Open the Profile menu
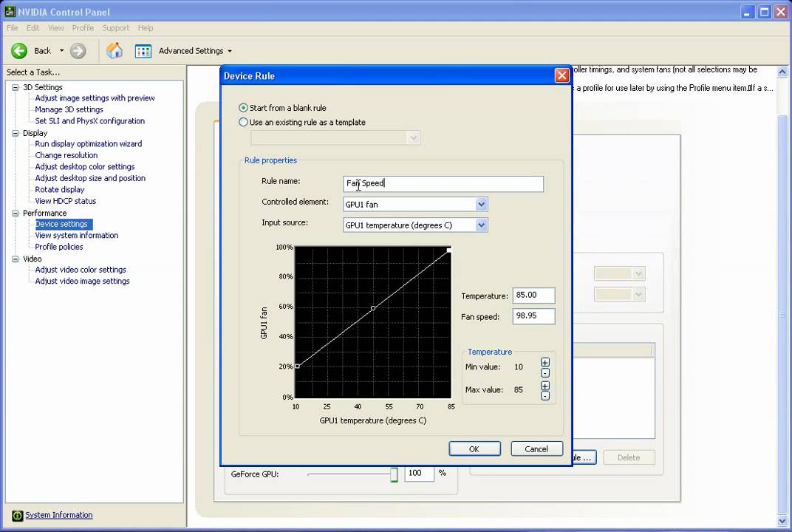This screenshot has width=792, height=532. [x=83, y=28]
